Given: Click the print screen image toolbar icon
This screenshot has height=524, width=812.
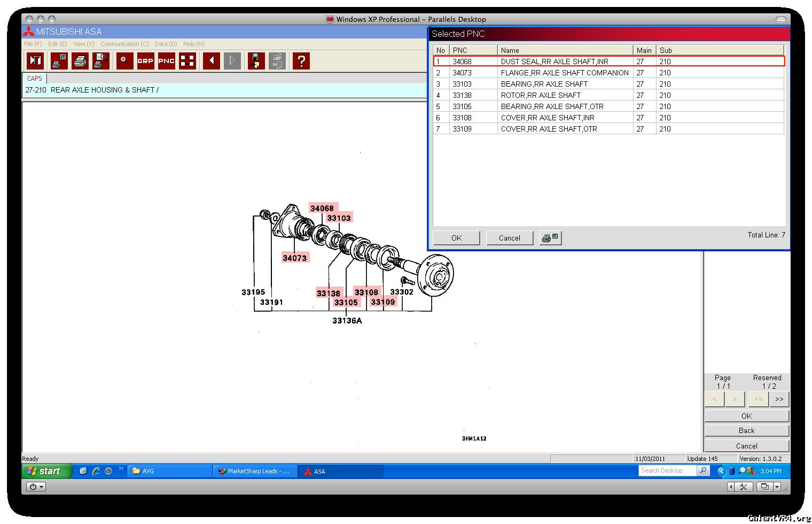Looking at the screenshot, I should [59, 61].
